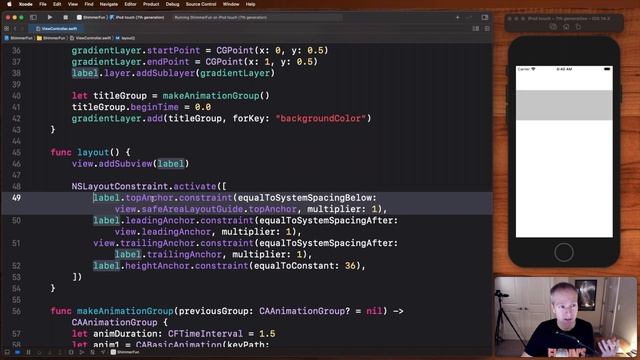This screenshot has height=360, width=640.
Task: Open the File menu
Action: (43, 4)
